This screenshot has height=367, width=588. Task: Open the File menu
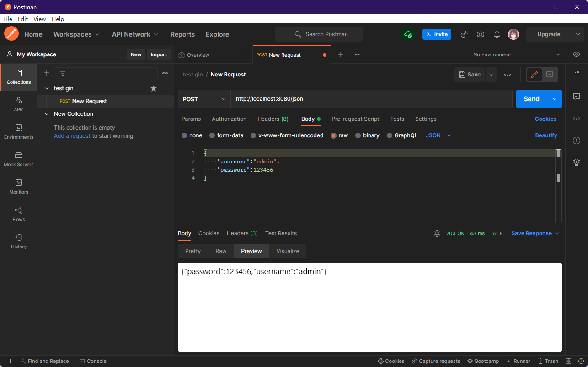[x=8, y=19]
